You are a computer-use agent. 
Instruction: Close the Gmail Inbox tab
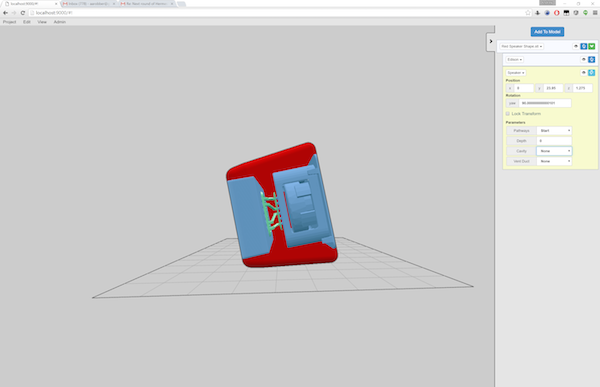[x=114, y=4]
